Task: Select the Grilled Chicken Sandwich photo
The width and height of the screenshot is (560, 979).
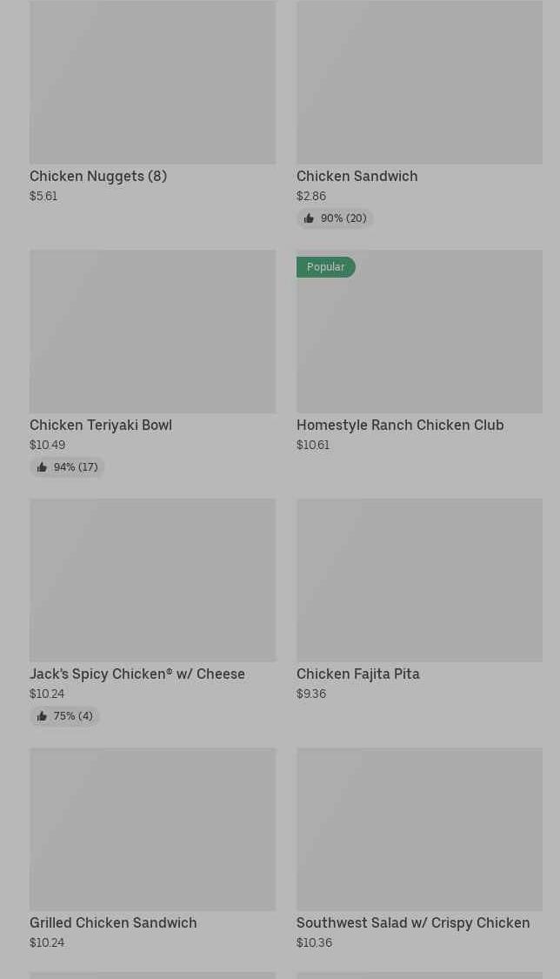Action: (x=152, y=829)
